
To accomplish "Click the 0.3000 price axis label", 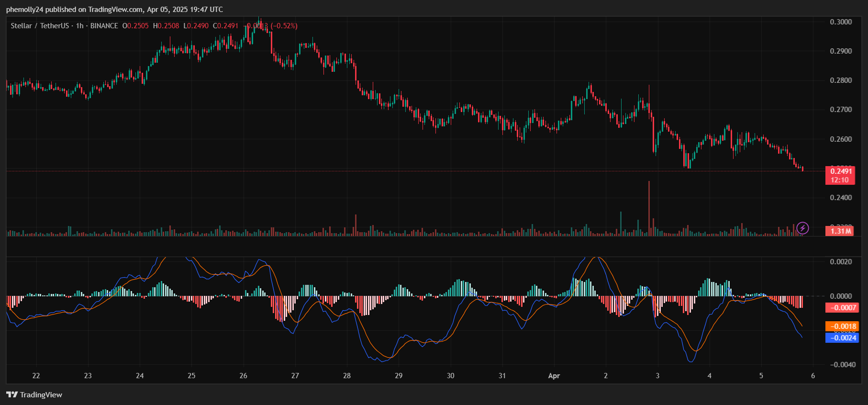I will [x=840, y=22].
